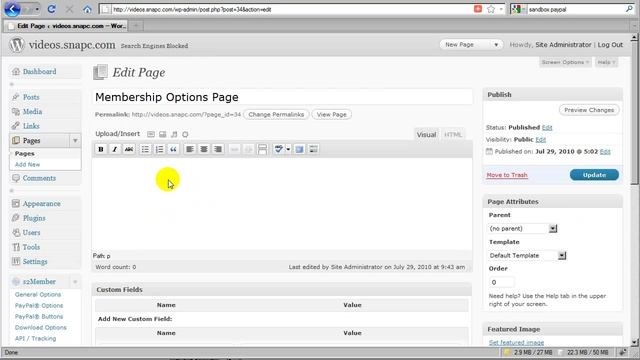
Task: Open Dashboard in sidebar
Action: 40,71
